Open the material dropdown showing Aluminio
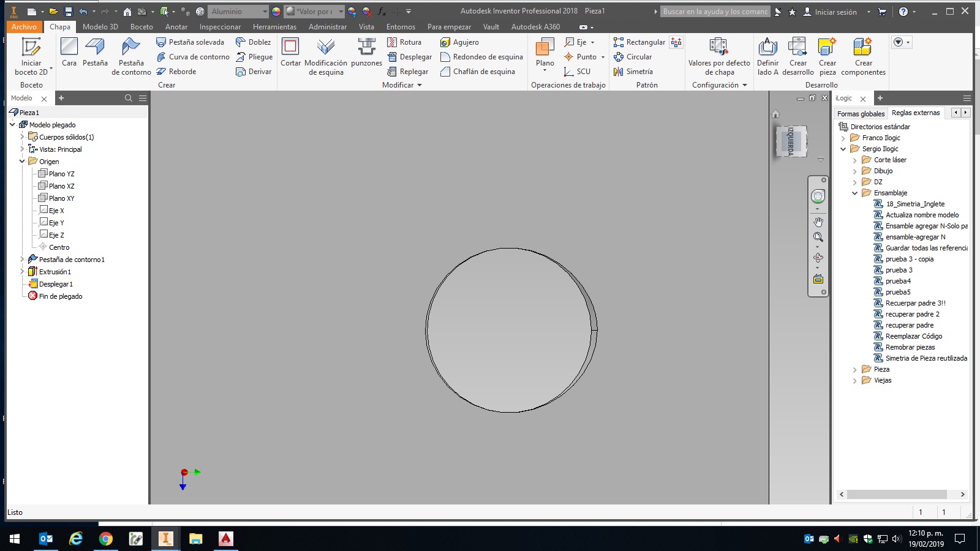 (x=266, y=11)
